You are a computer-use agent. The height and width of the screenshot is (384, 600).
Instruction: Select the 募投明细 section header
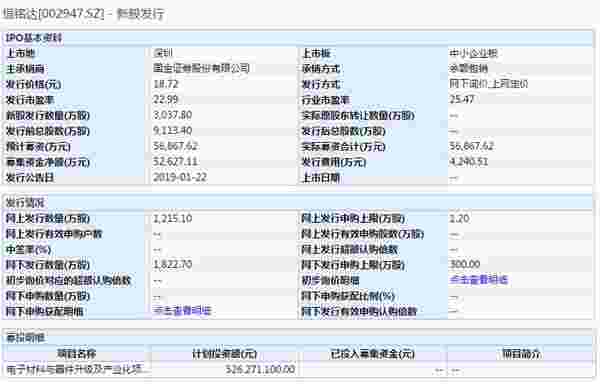25,338
